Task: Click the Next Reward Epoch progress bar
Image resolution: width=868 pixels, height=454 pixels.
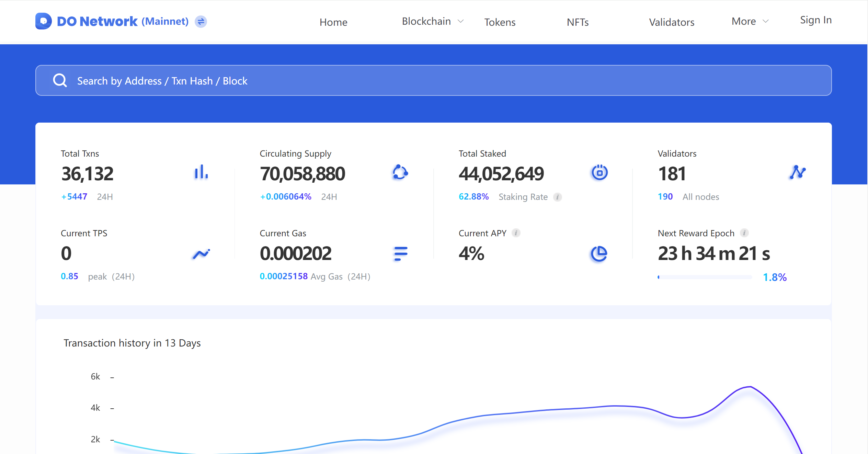Action: pyautogui.click(x=705, y=277)
